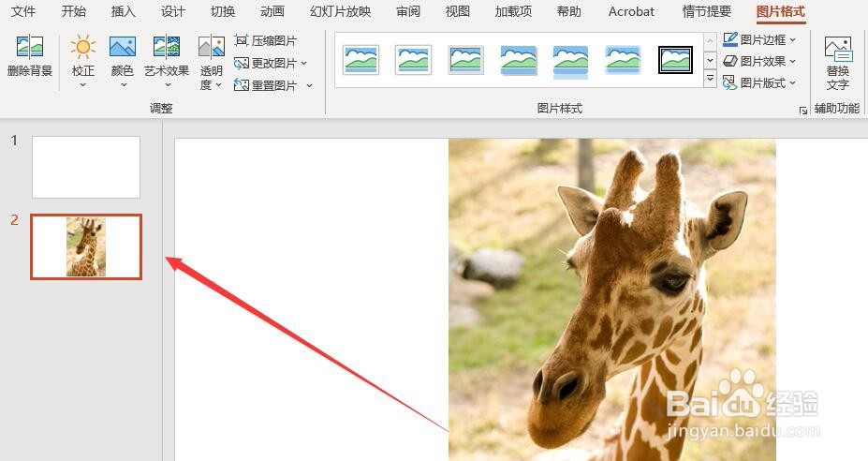
Task: Switch to the 审阅 review tab
Action: point(408,11)
